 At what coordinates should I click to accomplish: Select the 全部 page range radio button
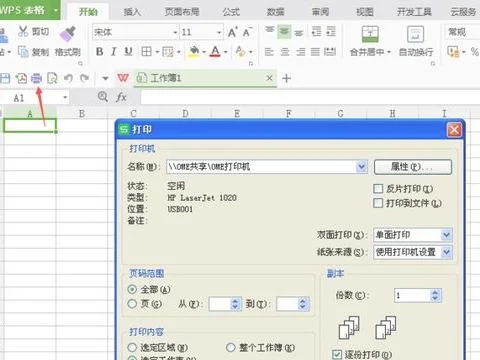132,289
